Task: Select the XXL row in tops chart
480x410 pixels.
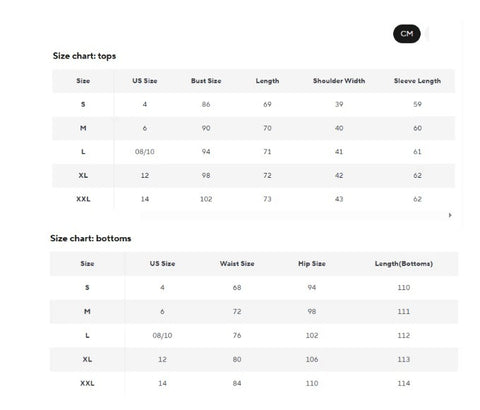Action: click(x=253, y=199)
